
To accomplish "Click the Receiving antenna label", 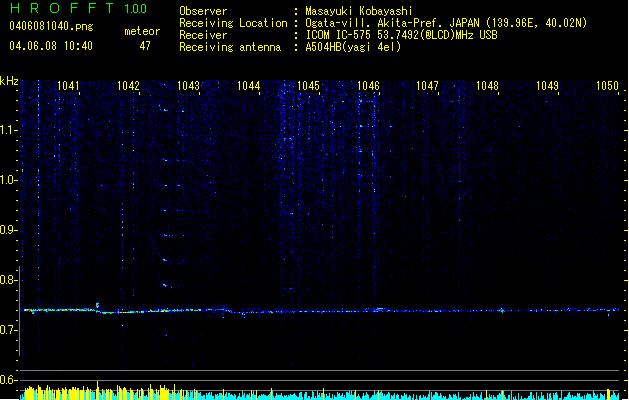I will click(230, 47).
